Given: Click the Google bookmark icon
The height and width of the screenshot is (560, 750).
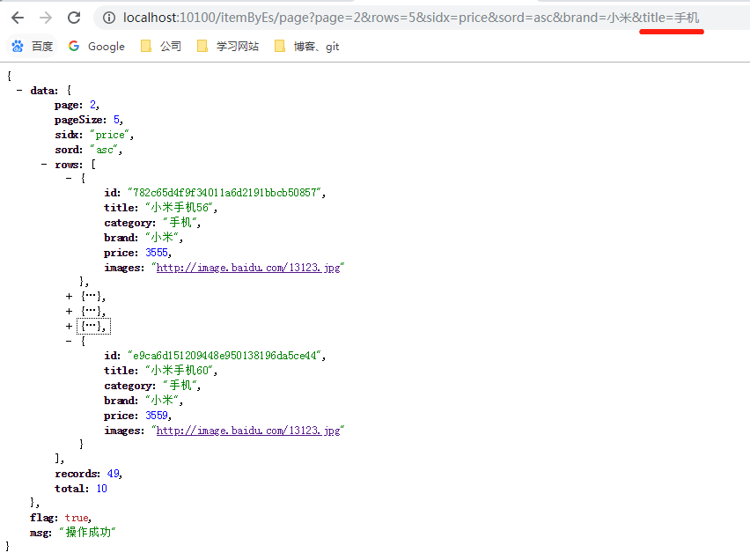Looking at the screenshot, I should [x=73, y=46].
